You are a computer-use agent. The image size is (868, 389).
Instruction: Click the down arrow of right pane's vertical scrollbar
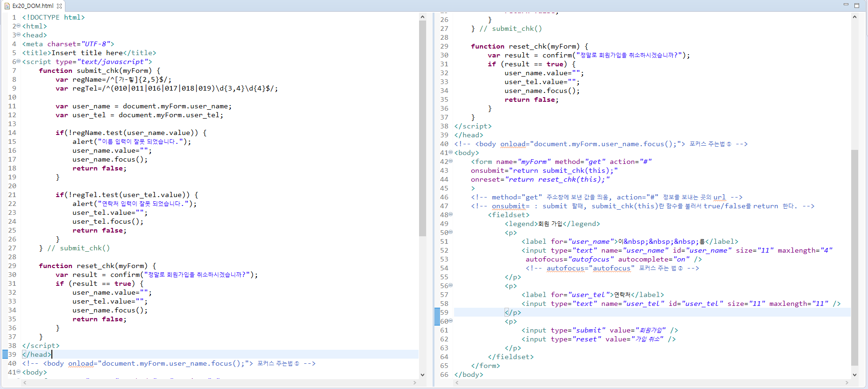tap(854, 375)
